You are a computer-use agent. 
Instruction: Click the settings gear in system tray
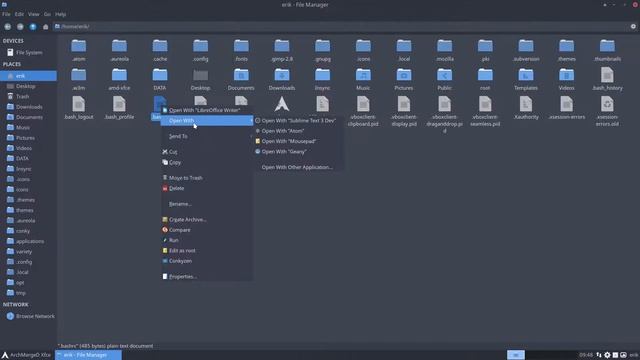coord(607,355)
